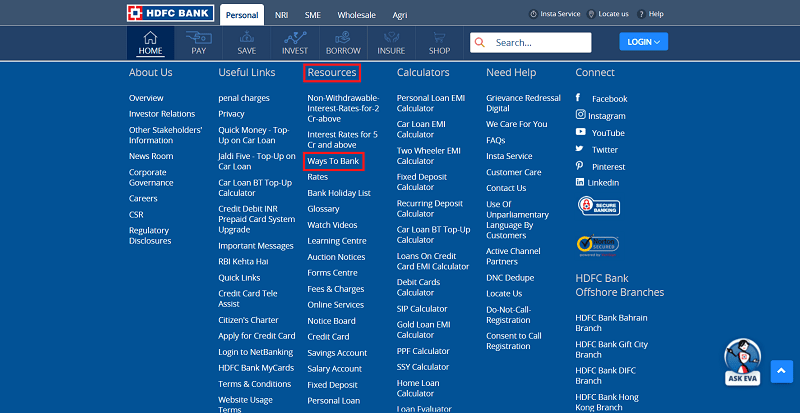Open HDFC Bank Bahrain Branch link
800x413 pixels.
click(611, 323)
